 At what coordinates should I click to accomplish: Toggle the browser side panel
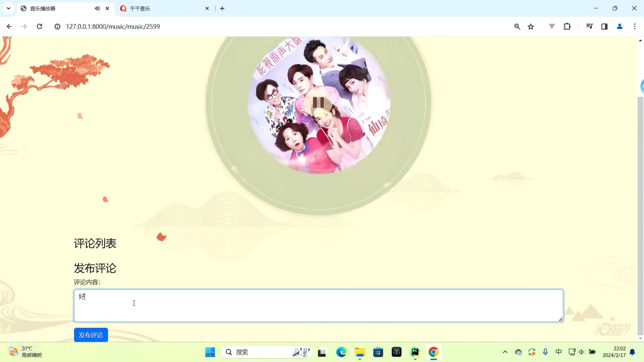click(x=604, y=26)
